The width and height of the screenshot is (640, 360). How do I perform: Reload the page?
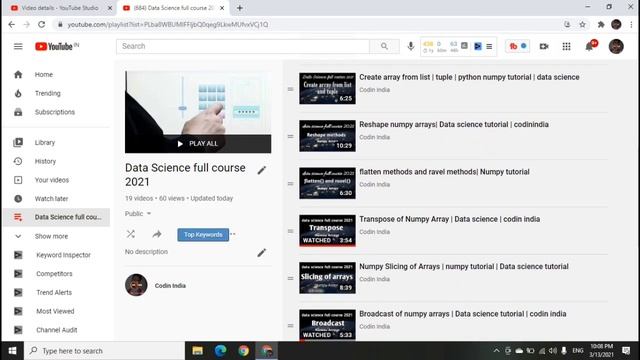pos(42,24)
